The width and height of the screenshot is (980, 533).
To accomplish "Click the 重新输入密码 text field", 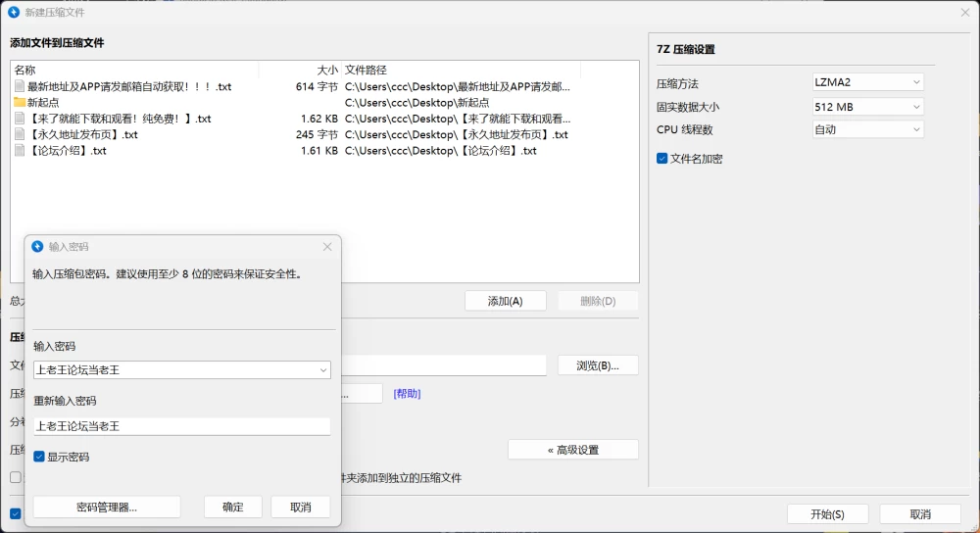I will 182,426.
